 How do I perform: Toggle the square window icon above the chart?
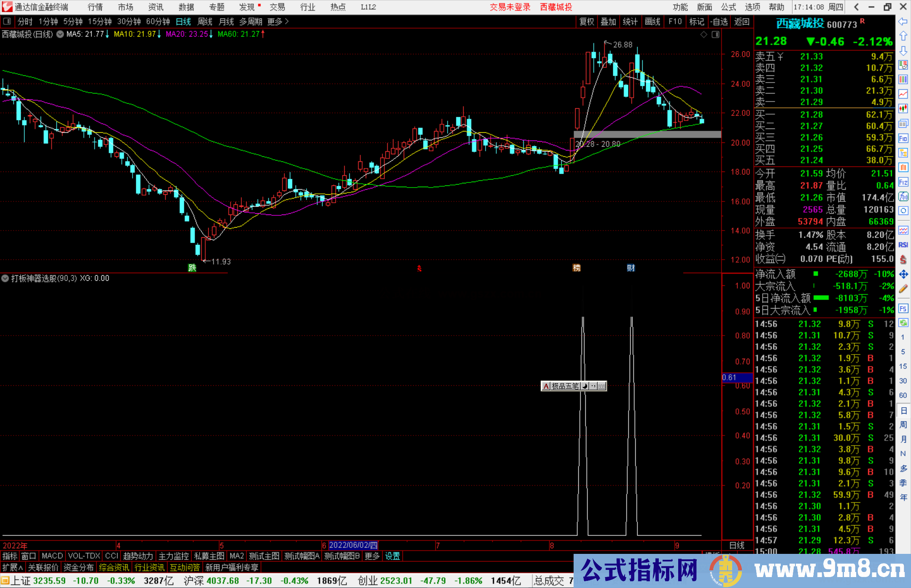pyautogui.click(x=715, y=35)
